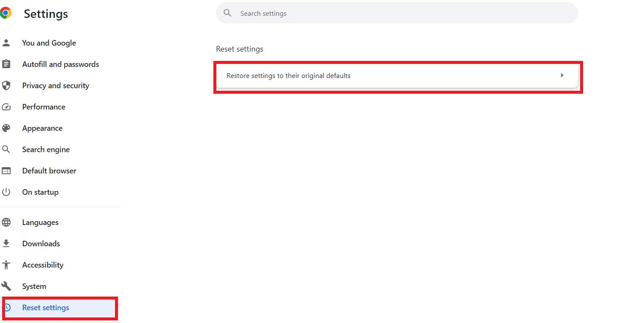644x323 pixels.
Task: Click the Settings page title
Action: tap(46, 14)
